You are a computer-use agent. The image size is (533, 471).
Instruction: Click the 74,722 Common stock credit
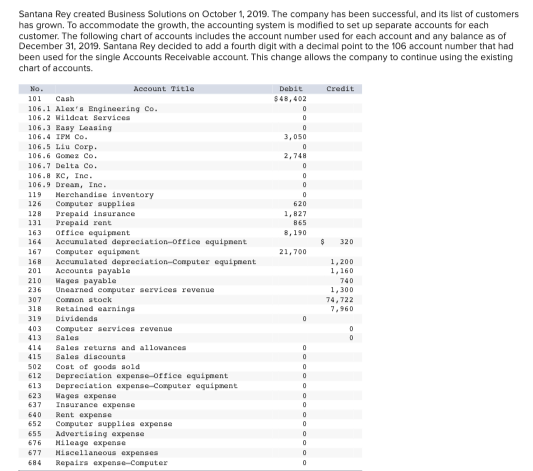pos(340,300)
